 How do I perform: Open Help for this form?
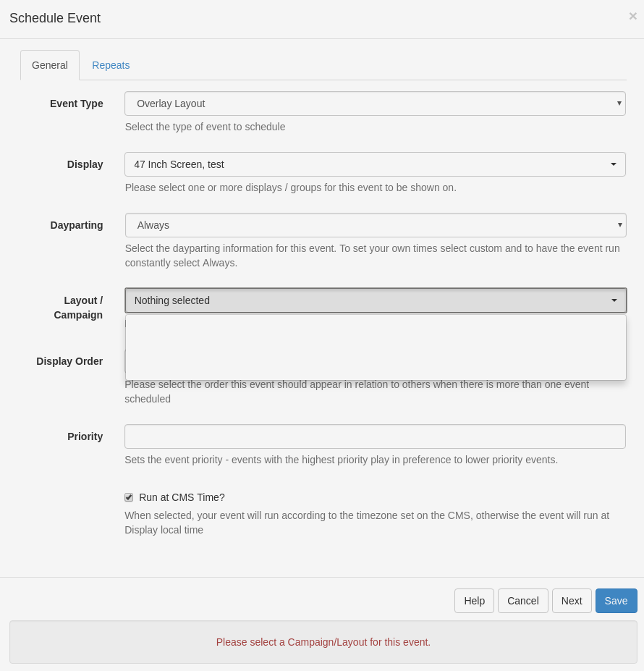point(474,601)
